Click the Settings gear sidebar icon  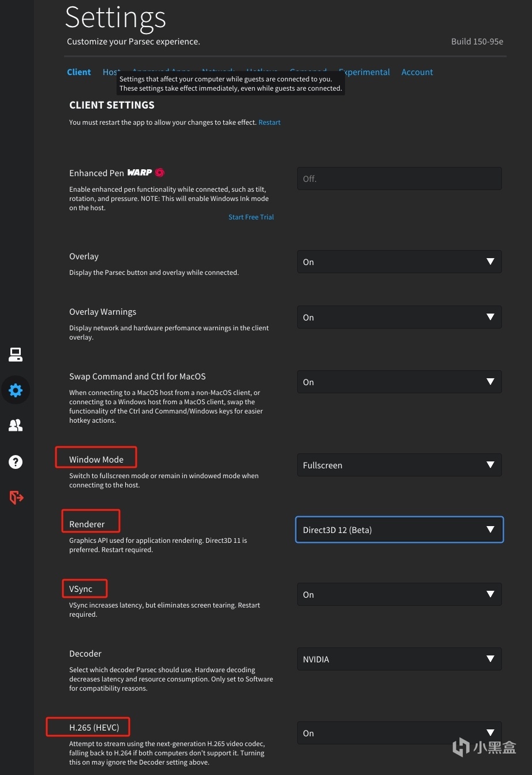[x=16, y=390]
